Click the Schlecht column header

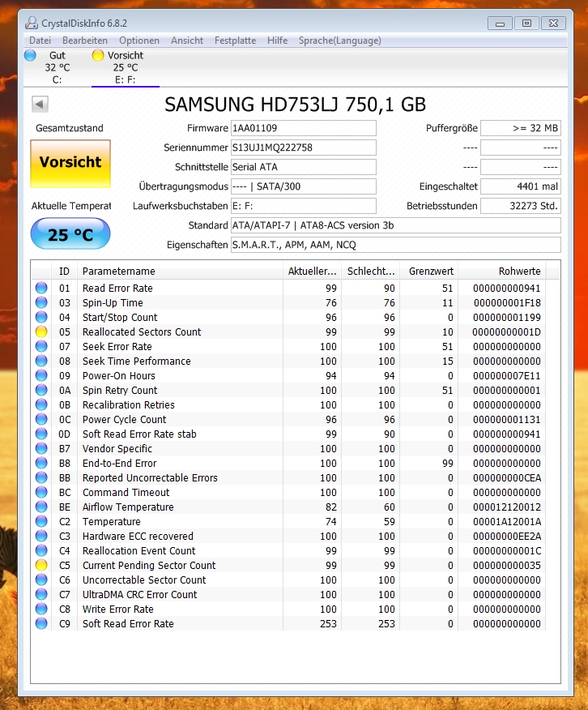point(370,272)
